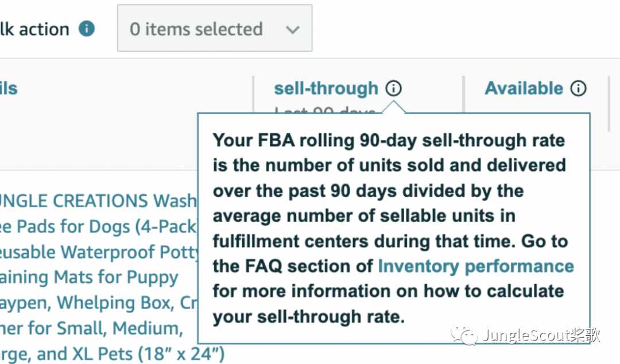
Task: Open the '0 items selected' dropdown
Action: coord(215,28)
